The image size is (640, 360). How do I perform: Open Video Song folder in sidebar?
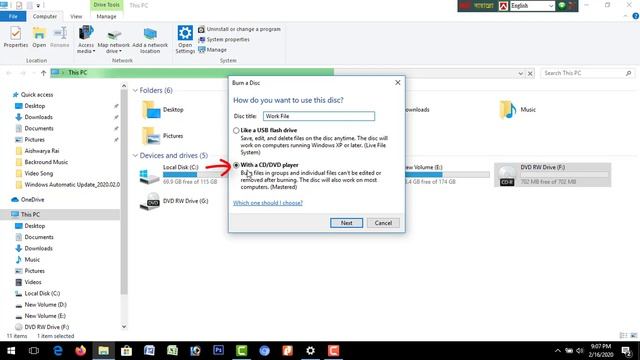(x=38, y=173)
